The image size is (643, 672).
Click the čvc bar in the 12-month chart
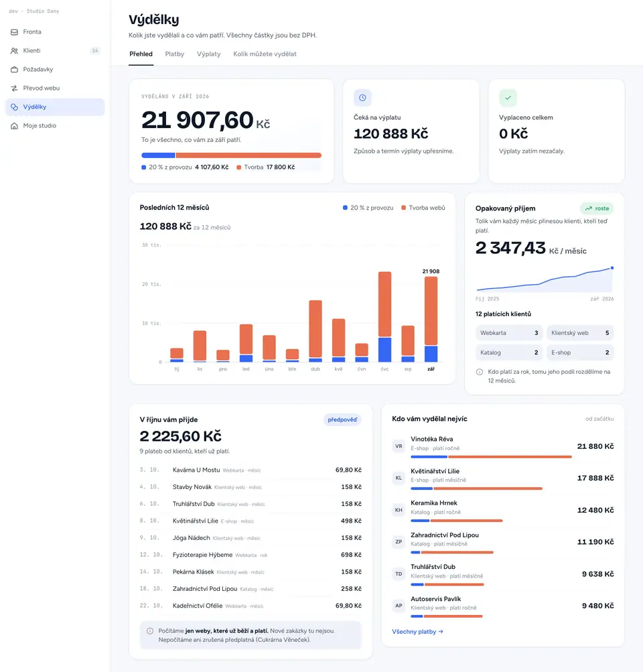(x=384, y=317)
